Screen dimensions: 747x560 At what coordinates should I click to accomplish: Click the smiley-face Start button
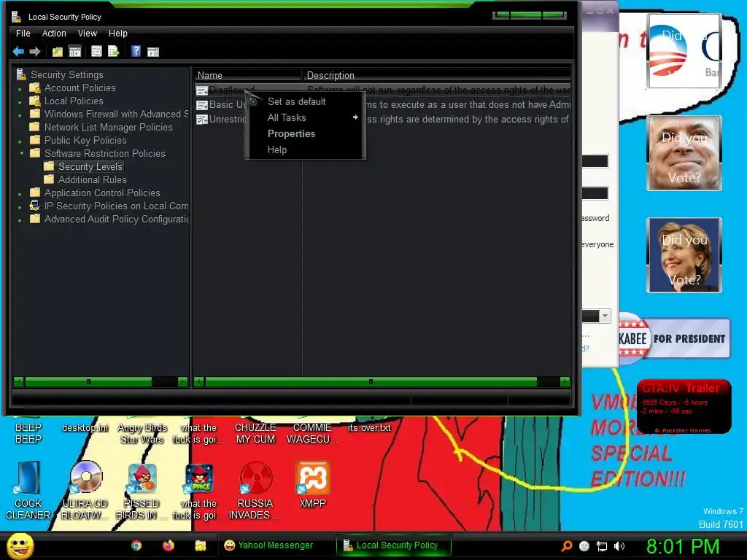point(20,546)
